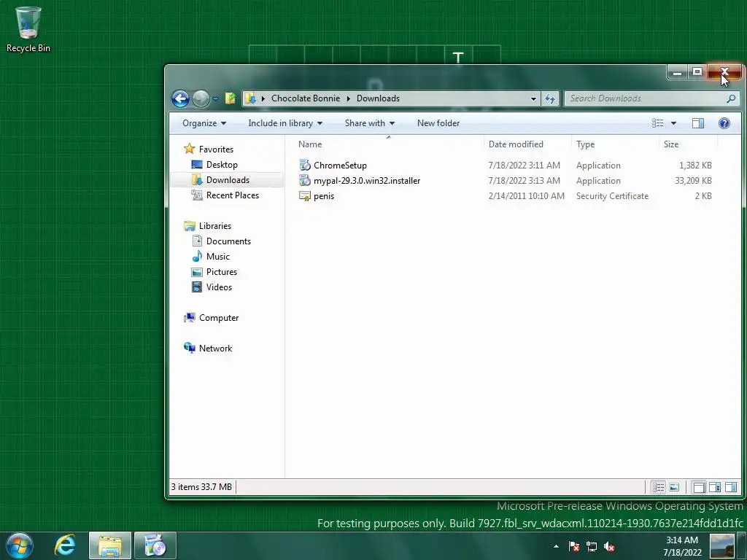
Task: Open Recent Places in Favorites
Action: (233, 195)
